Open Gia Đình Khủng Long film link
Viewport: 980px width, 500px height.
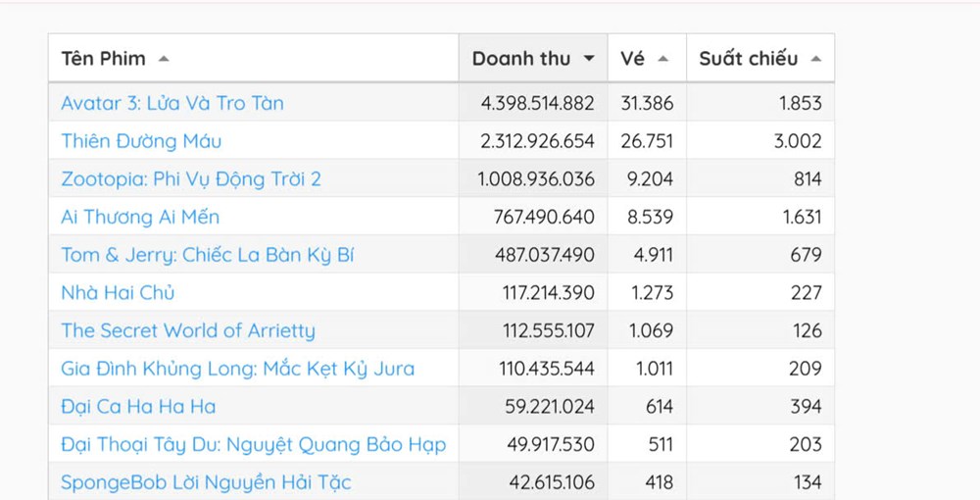click(237, 369)
